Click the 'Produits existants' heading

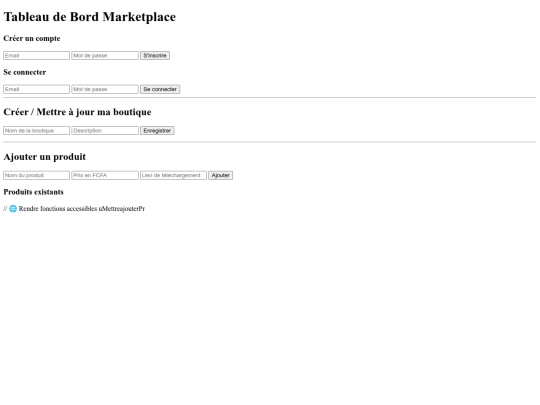pyautogui.click(x=33, y=192)
